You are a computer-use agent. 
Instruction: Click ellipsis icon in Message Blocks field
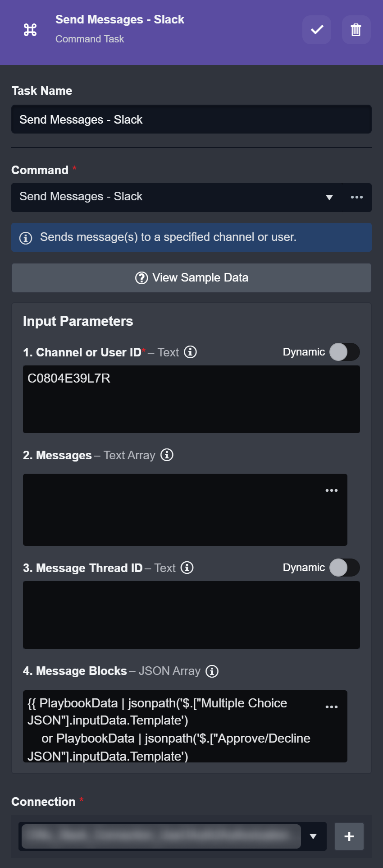click(332, 707)
